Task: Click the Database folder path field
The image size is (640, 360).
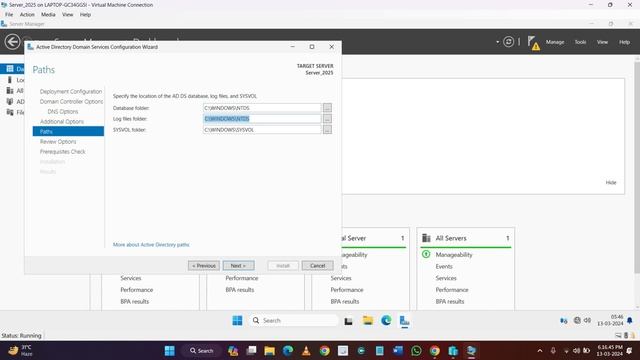Action: (262, 108)
